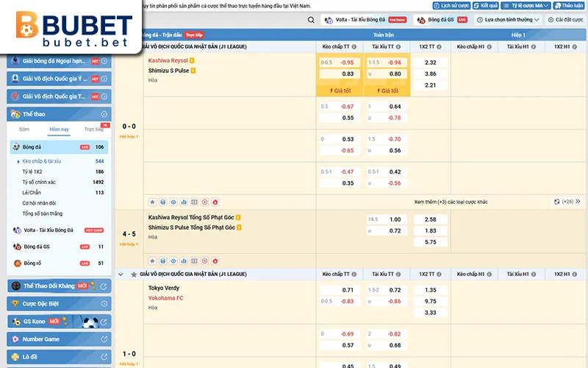Collapse second J1 League section chevron
The image size is (588, 368).
click(x=121, y=275)
